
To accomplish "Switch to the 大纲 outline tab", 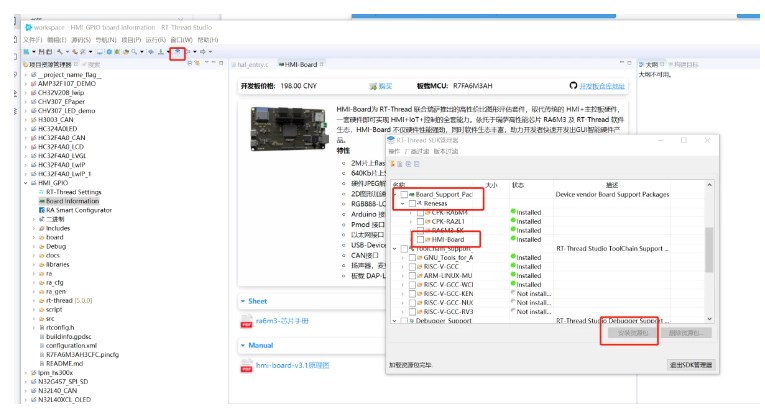I will pyautogui.click(x=651, y=64).
